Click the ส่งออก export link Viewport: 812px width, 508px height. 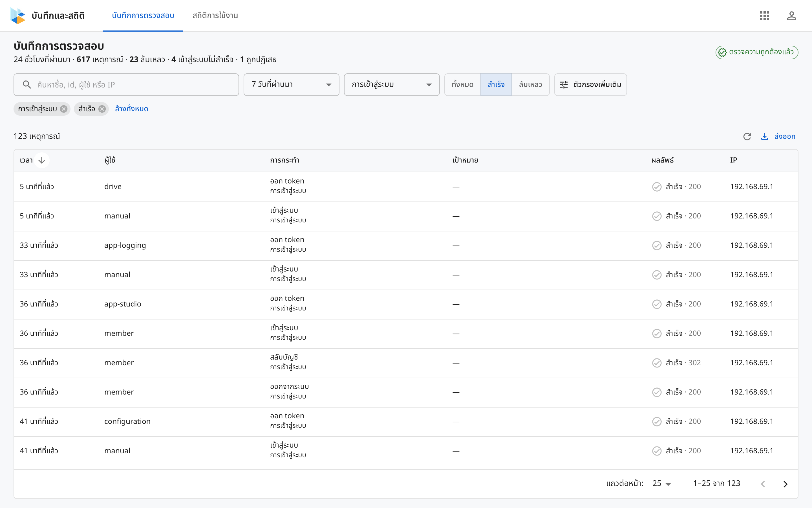[784, 136]
